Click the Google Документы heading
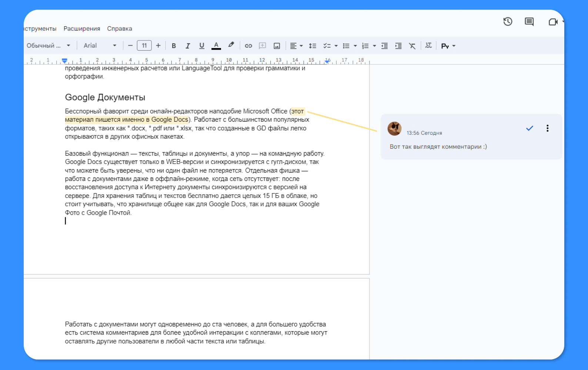Screen dimensions: 588x370 pos(105,97)
